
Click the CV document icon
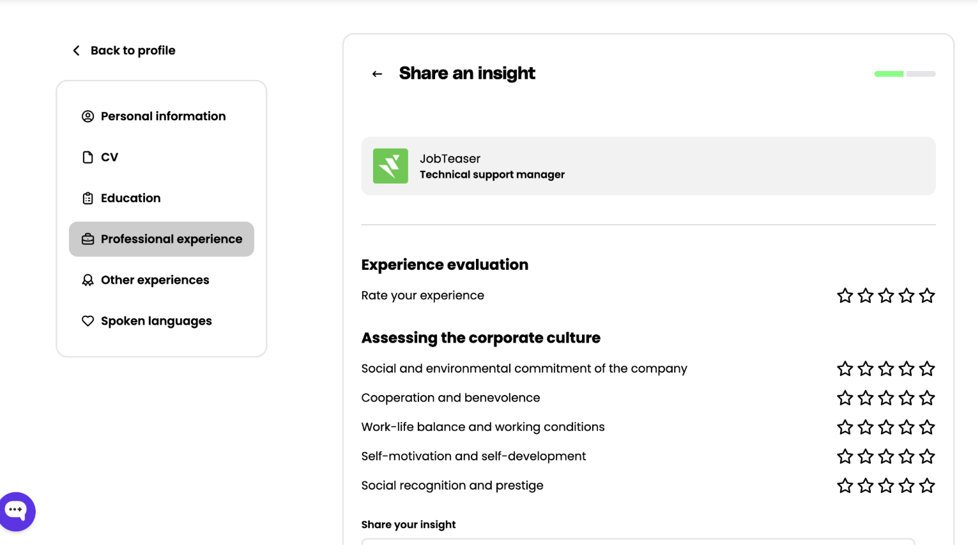tap(88, 157)
